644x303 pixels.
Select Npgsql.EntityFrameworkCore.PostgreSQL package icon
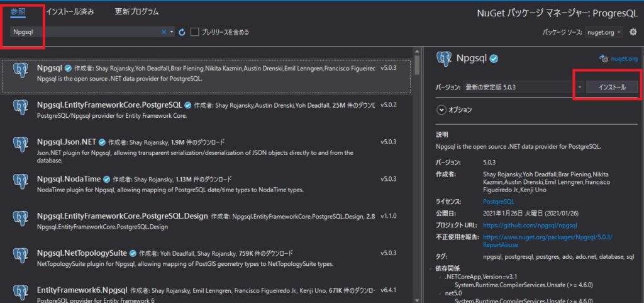click(19, 107)
